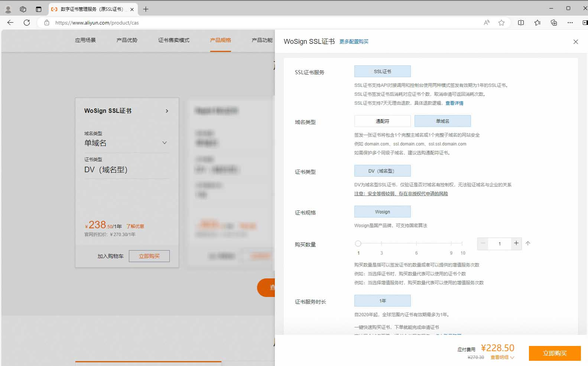Open browser collections icon
588x366 pixels.
tap(554, 23)
